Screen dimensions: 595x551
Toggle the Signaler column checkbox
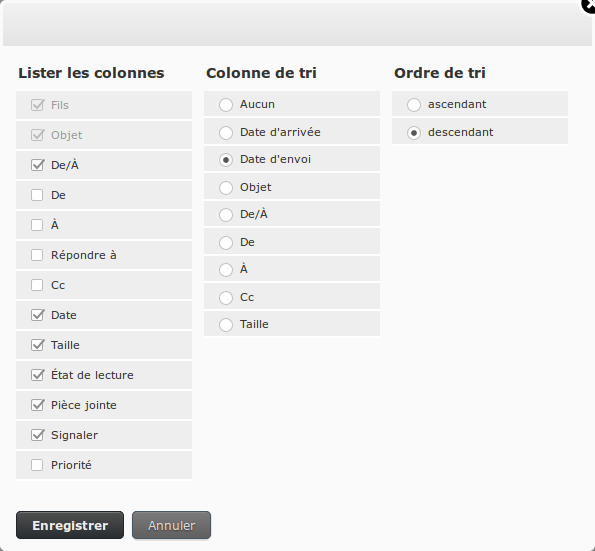pos(37,435)
